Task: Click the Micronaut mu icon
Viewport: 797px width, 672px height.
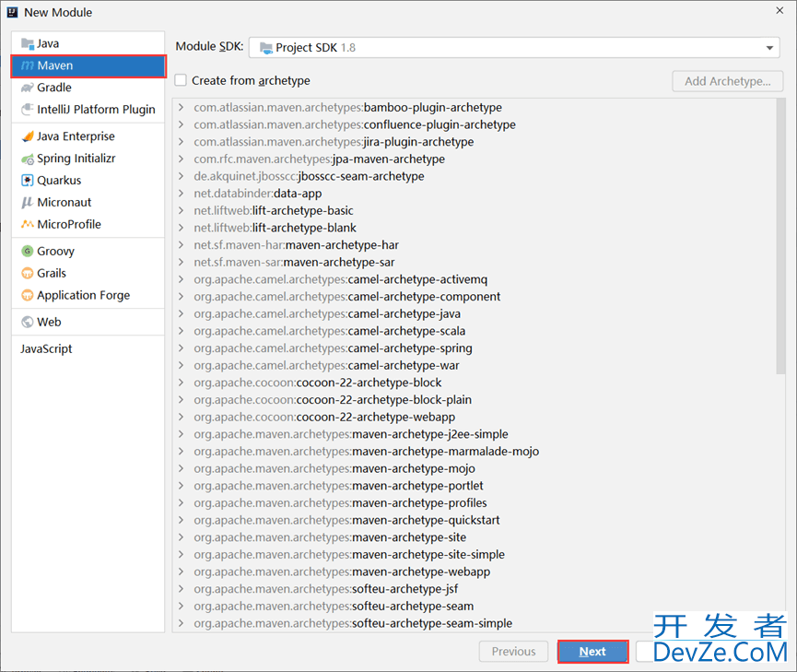Action: [28, 203]
